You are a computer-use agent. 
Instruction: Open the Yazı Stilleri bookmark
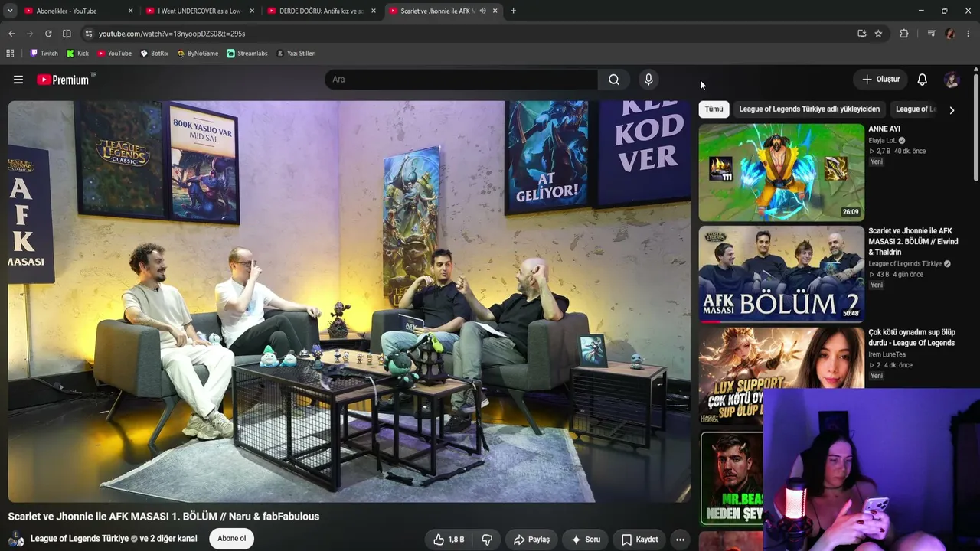pos(296,54)
